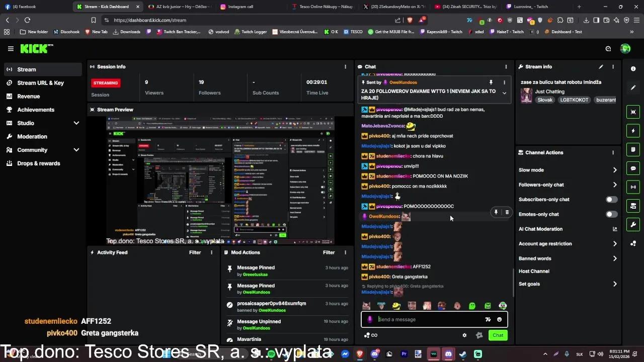Toggle Channel Actions icon in right sidebar

[633, 206]
